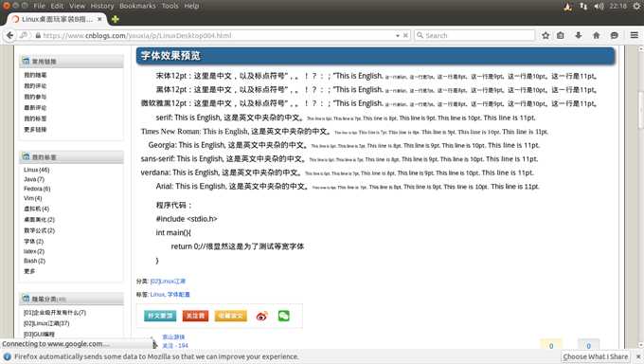The width and height of the screenshot is (644, 364).
Task: Open the latex (2) tag link
Action: click(x=34, y=251)
